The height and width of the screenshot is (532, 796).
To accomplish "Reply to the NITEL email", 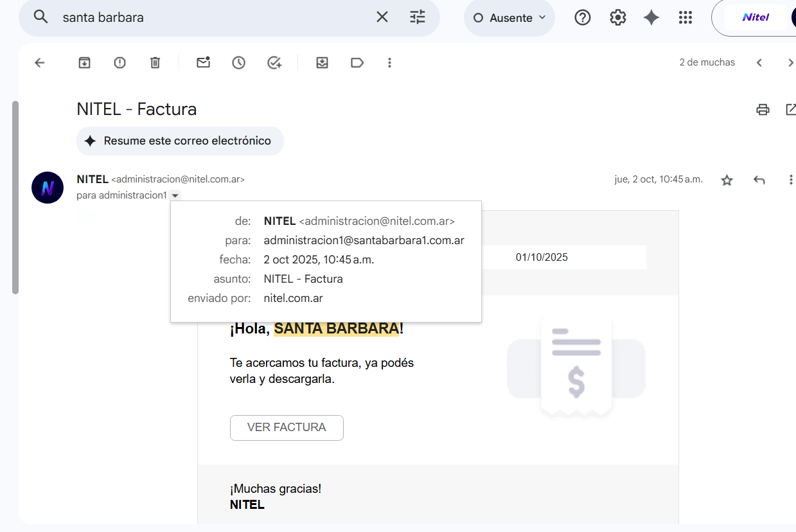I will [759, 180].
